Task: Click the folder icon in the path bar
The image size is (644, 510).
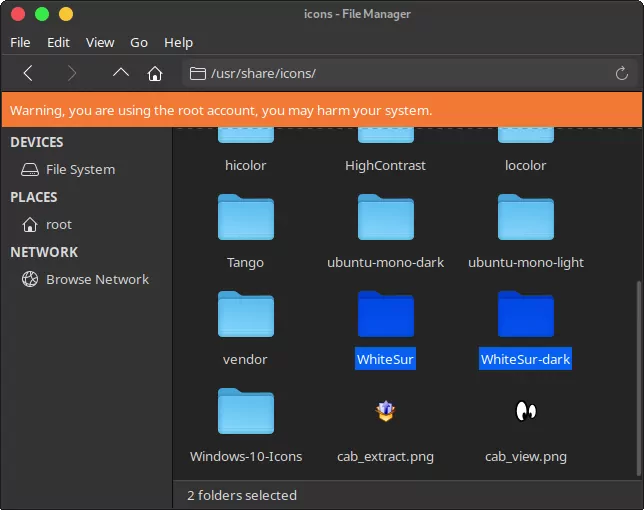Action: pyautogui.click(x=198, y=74)
